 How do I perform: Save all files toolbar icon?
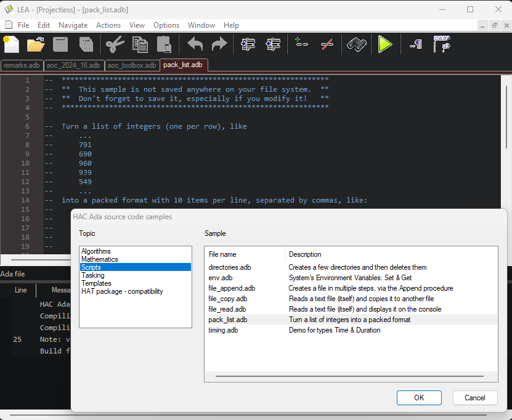click(x=86, y=44)
